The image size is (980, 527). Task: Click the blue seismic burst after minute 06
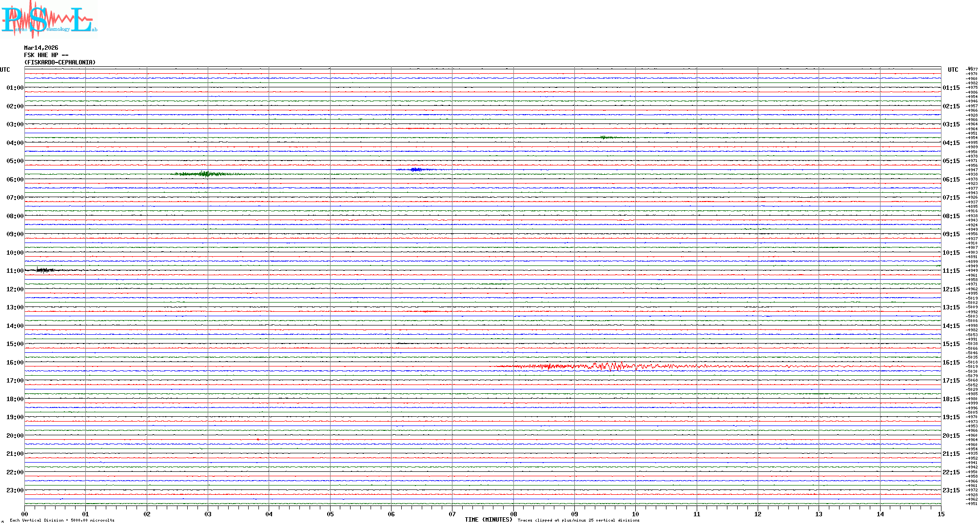click(x=416, y=169)
